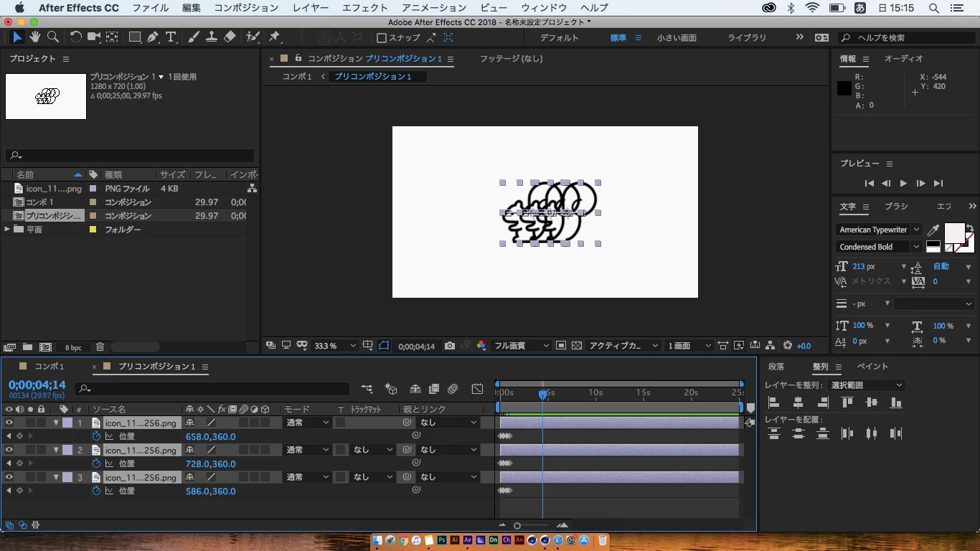Hide layer 1 using its eye icon
The width and height of the screenshot is (980, 551).
pos(9,423)
